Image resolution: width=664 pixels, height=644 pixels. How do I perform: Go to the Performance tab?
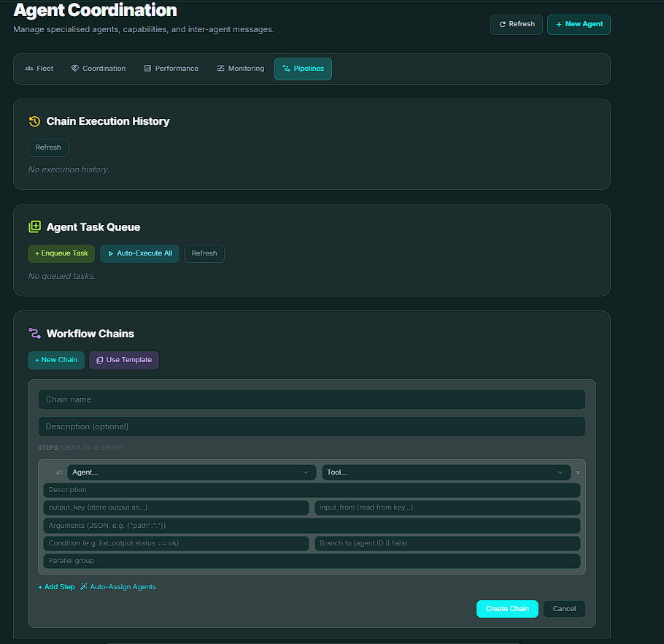click(x=171, y=69)
